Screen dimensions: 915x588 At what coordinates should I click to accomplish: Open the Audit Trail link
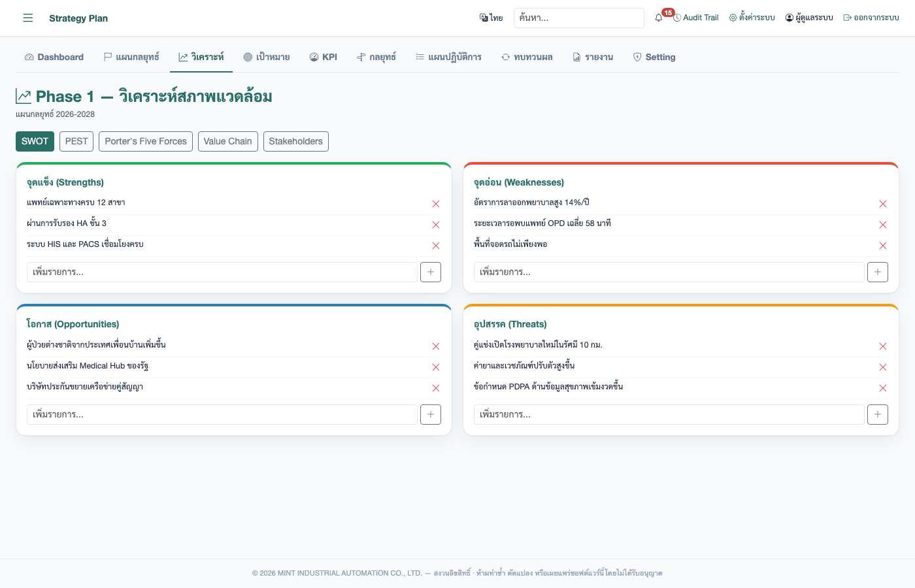click(696, 18)
